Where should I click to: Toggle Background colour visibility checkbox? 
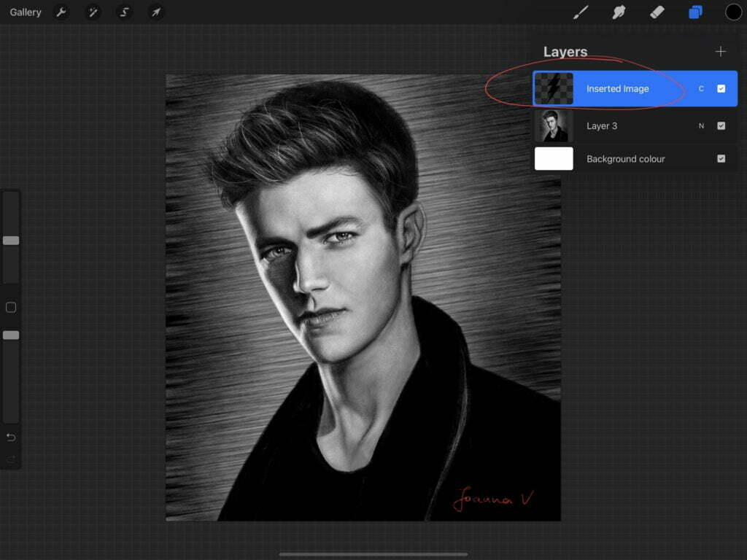pos(721,159)
